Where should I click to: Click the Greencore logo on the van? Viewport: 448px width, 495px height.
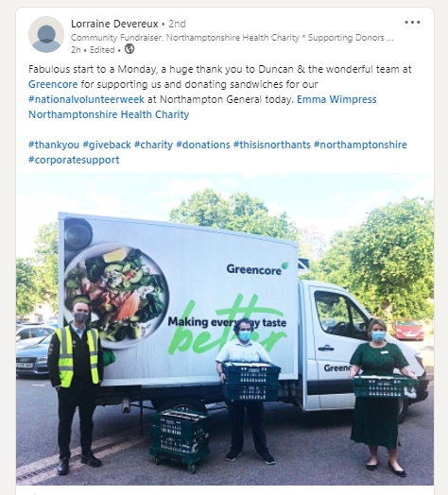click(257, 268)
